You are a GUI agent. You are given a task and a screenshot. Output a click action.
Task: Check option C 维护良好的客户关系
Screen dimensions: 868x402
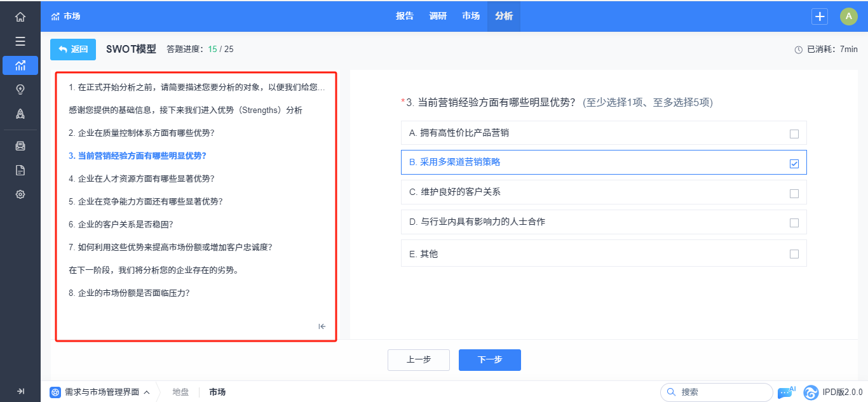click(x=794, y=194)
